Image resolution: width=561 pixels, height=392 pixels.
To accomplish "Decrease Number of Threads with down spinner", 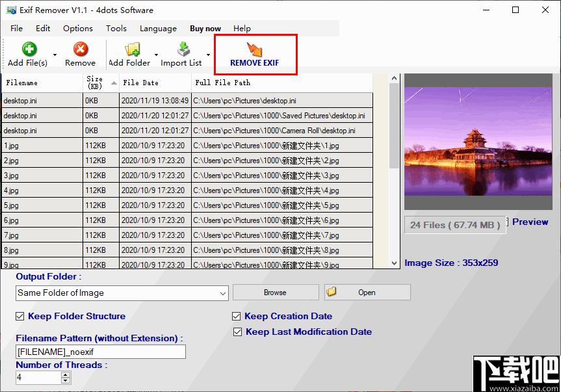I will [x=66, y=380].
